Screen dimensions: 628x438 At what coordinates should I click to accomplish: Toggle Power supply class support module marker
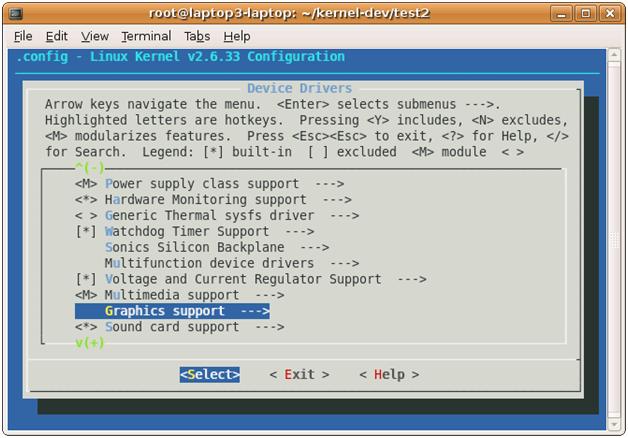(x=86, y=184)
